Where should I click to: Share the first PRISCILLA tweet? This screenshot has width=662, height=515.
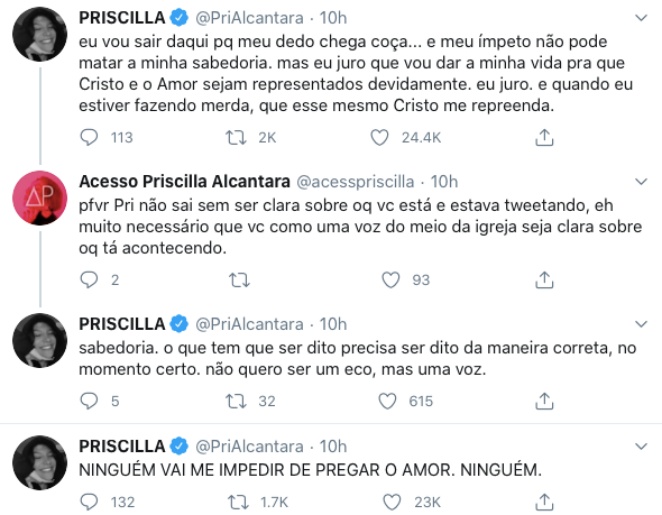point(545,138)
